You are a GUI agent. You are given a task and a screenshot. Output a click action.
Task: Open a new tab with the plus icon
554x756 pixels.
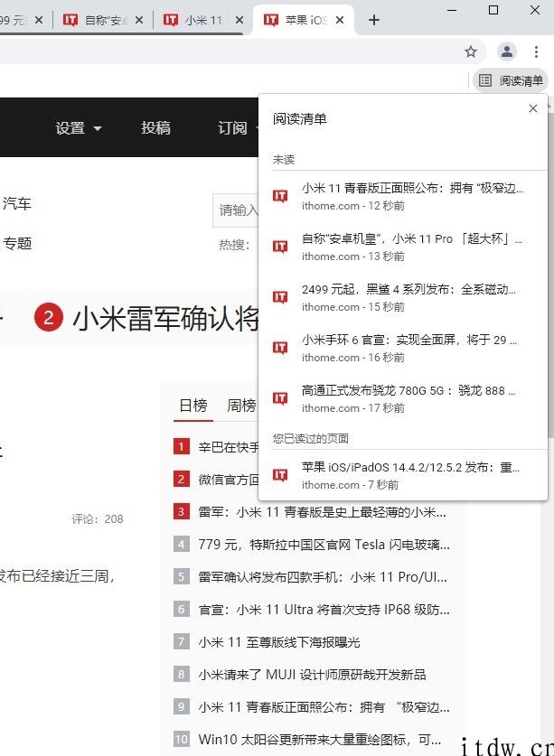[x=373, y=20]
